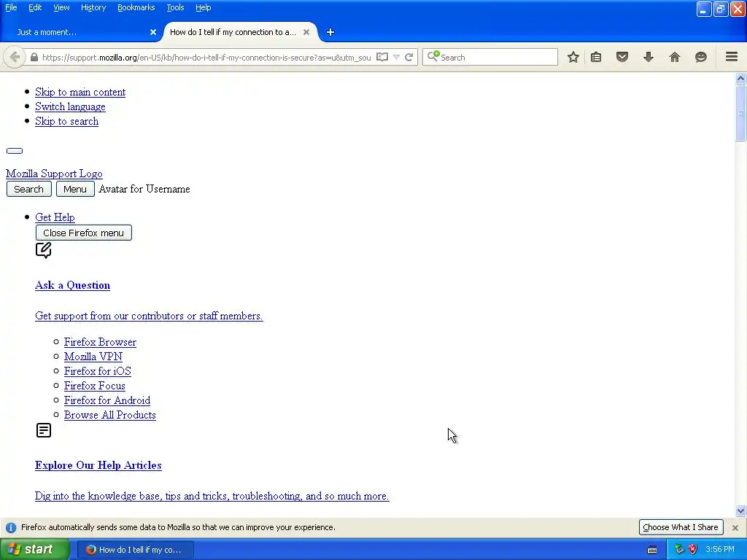Open the 'Mozilla Support Logo' link
747x560 pixels.
54,174
